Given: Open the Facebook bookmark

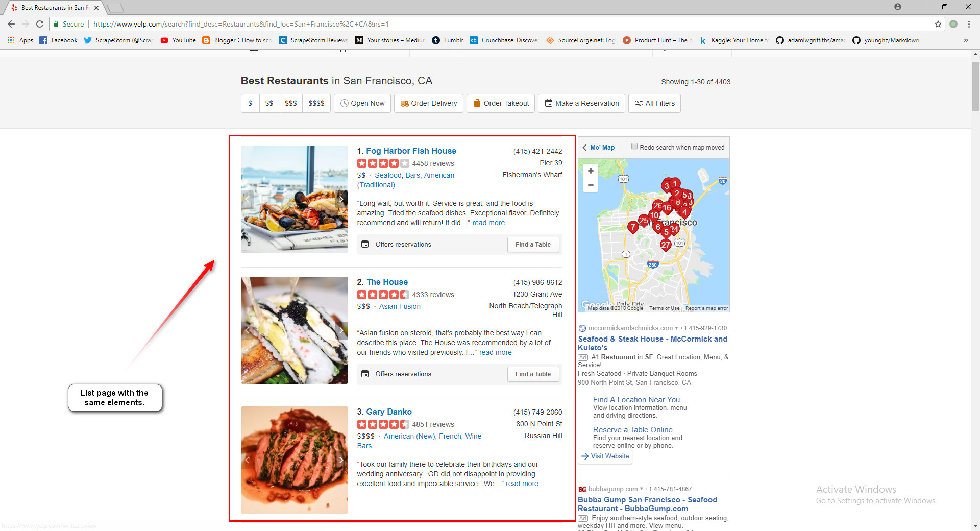Looking at the screenshot, I should pyautogui.click(x=59, y=40).
